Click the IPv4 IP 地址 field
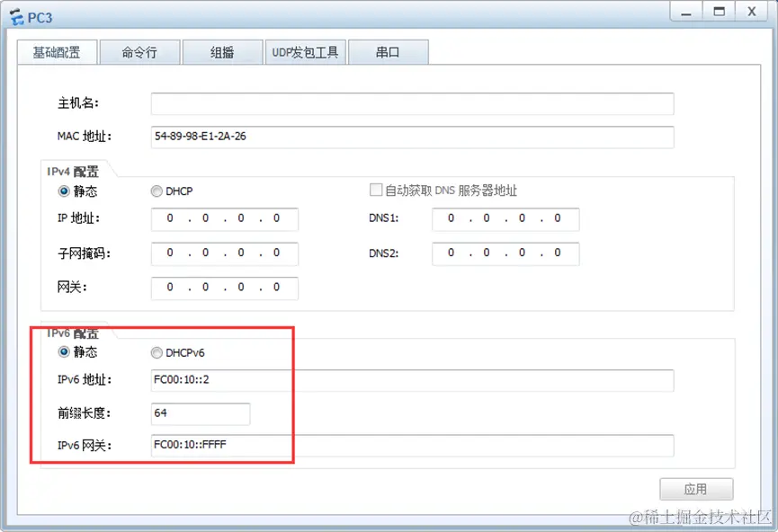This screenshot has height=532, width=778. (225, 219)
